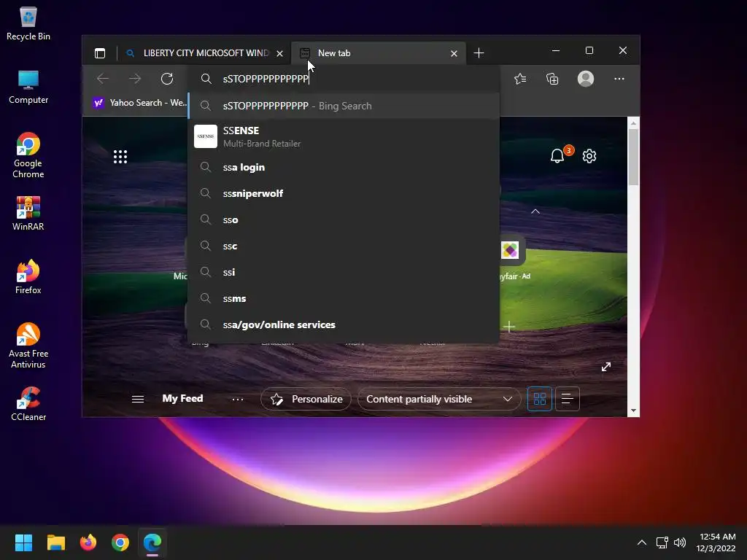
Task: Choose the ssa login suggestion
Action: click(x=344, y=167)
